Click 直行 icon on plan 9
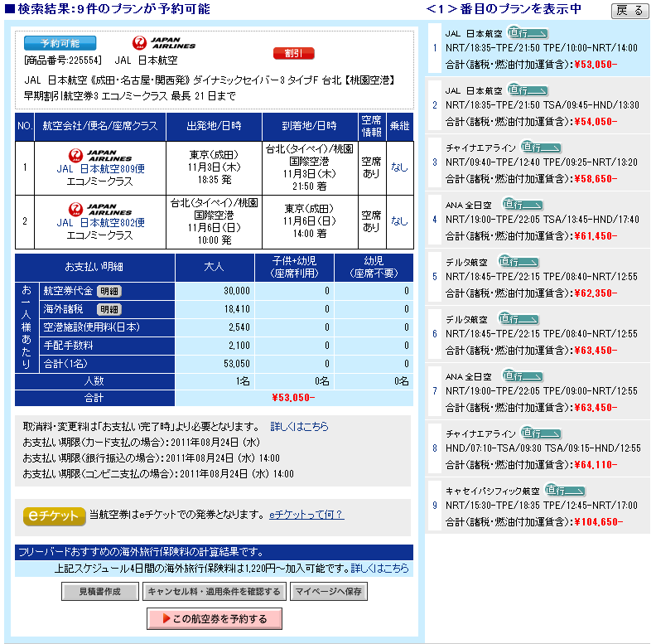The width and height of the screenshot is (656, 644). (x=565, y=491)
